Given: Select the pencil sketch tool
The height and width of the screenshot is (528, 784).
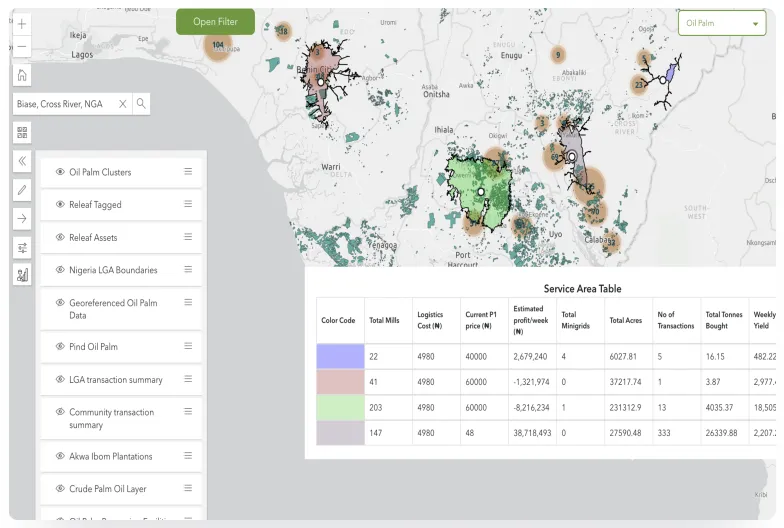Looking at the screenshot, I should coord(22,190).
